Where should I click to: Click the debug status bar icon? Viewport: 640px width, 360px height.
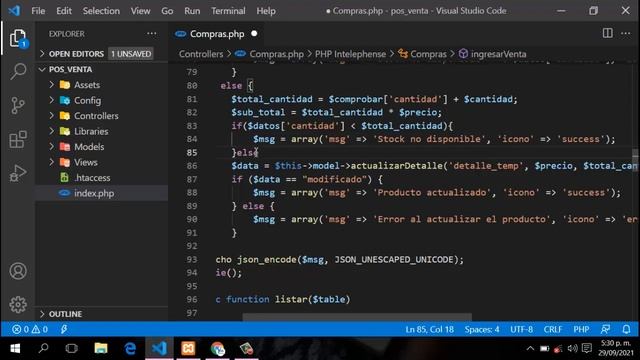pos(64,329)
